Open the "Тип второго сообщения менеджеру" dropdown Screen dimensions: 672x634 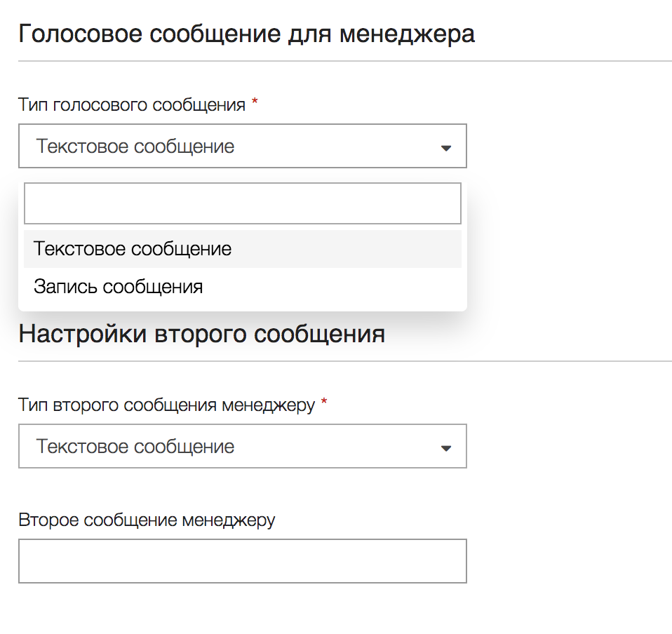[243, 446]
